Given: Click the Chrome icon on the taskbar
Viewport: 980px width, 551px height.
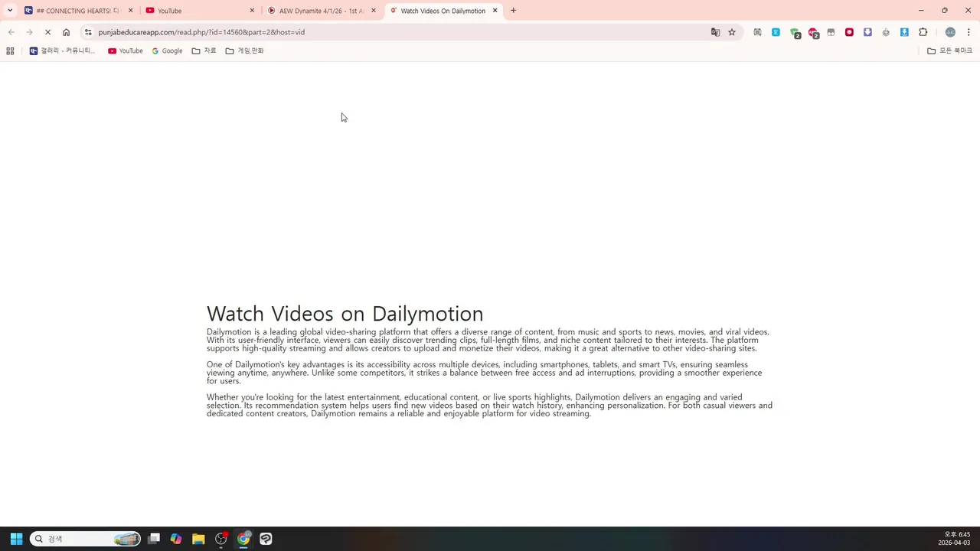Looking at the screenshot, I should pyautogui.click(x=243, y=539).
